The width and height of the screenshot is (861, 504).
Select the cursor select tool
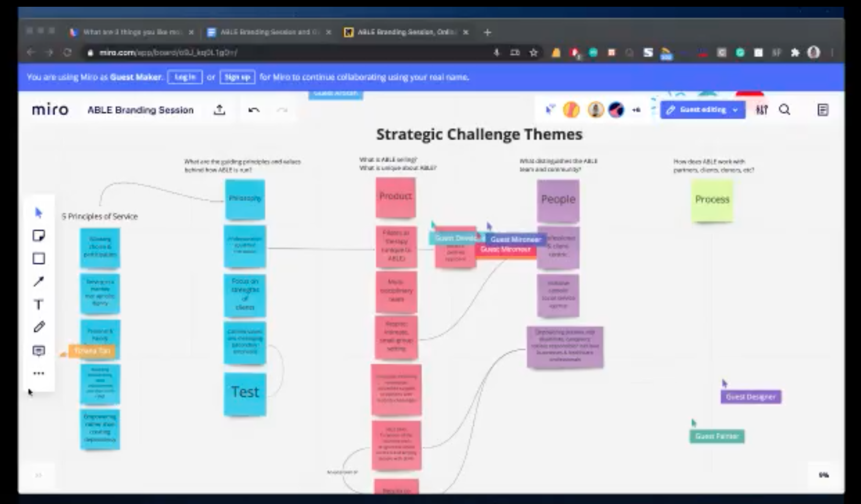(x=39, y=213)
